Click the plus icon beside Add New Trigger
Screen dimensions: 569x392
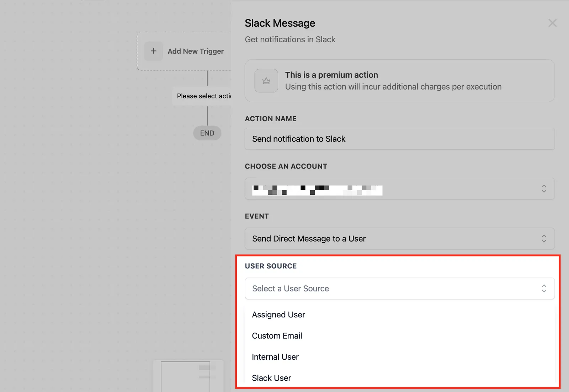(x=153, y=51)
